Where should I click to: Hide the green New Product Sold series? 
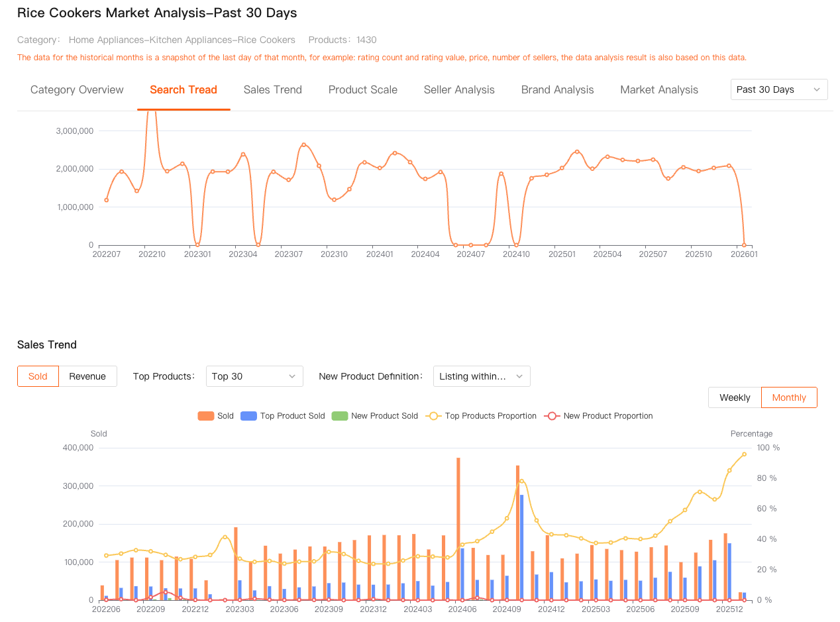point(339,416)
